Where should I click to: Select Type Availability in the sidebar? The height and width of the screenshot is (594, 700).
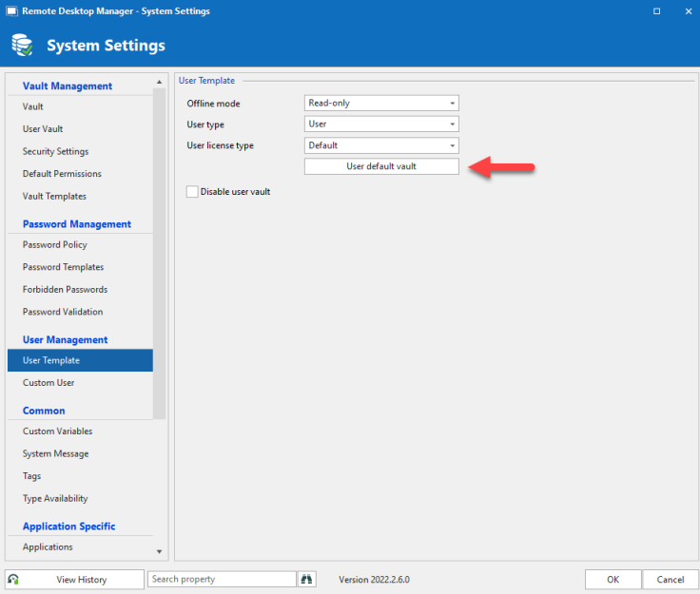click(55, 499)
